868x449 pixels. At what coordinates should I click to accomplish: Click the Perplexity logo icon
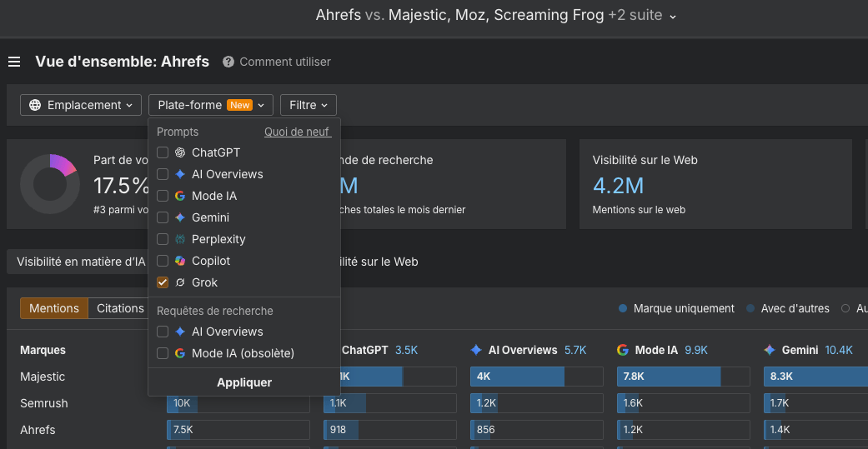click(180, 239)
